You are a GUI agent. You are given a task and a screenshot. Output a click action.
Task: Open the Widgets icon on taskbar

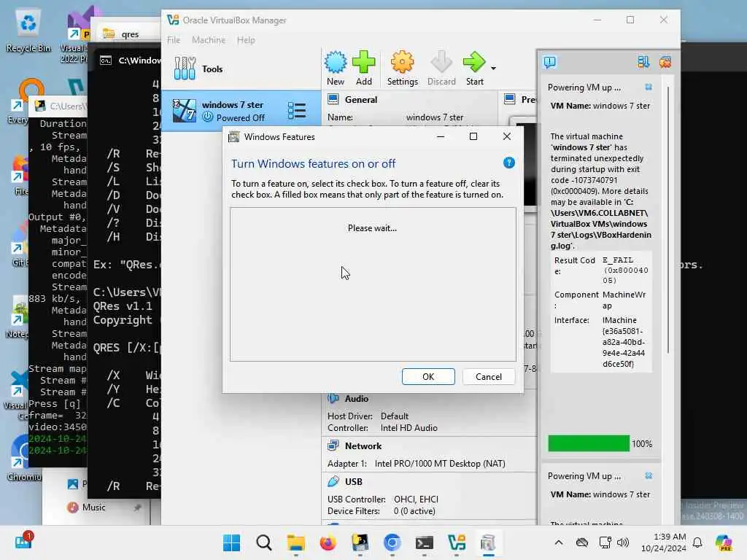23,542
